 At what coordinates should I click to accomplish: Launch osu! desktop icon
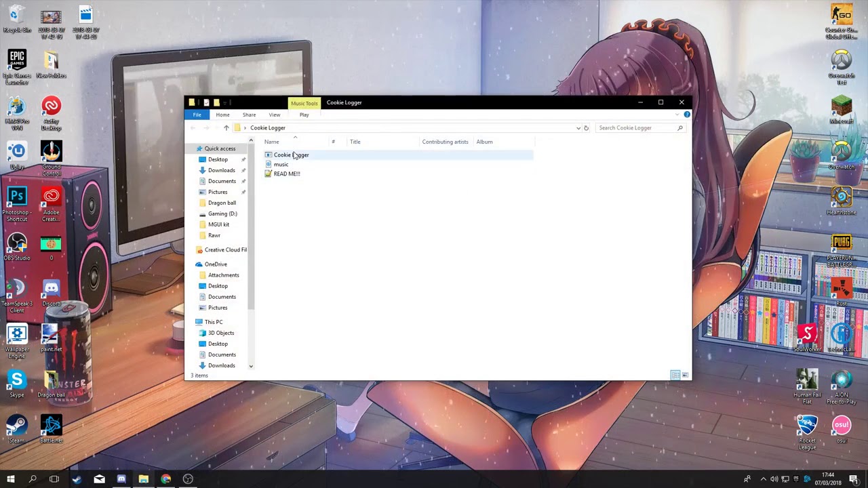[842, 429]
